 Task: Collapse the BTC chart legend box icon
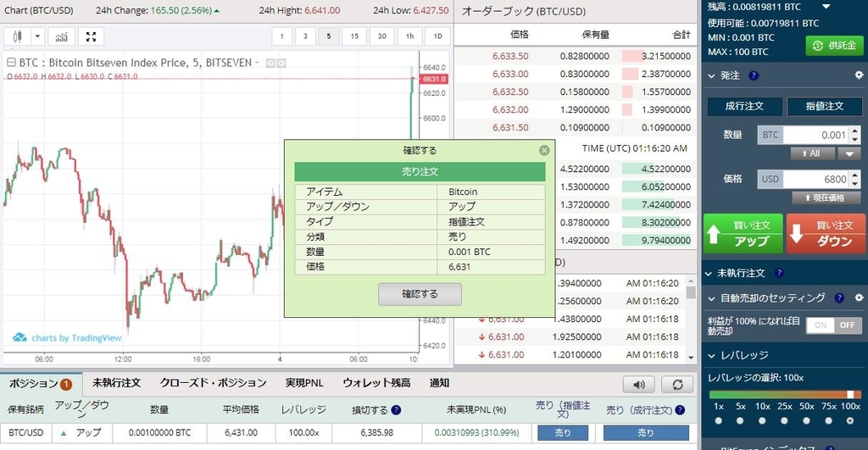(11, 63)
